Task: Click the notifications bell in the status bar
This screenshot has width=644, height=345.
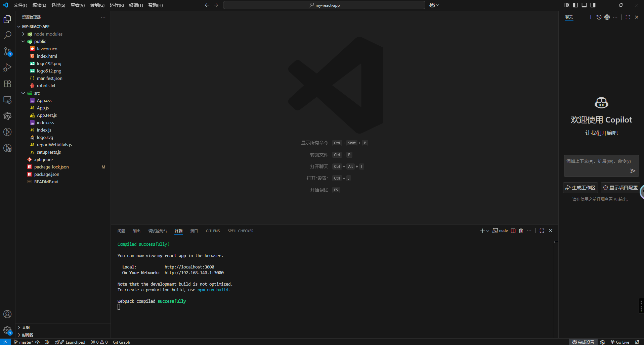Action: click(x=637, y=342)
